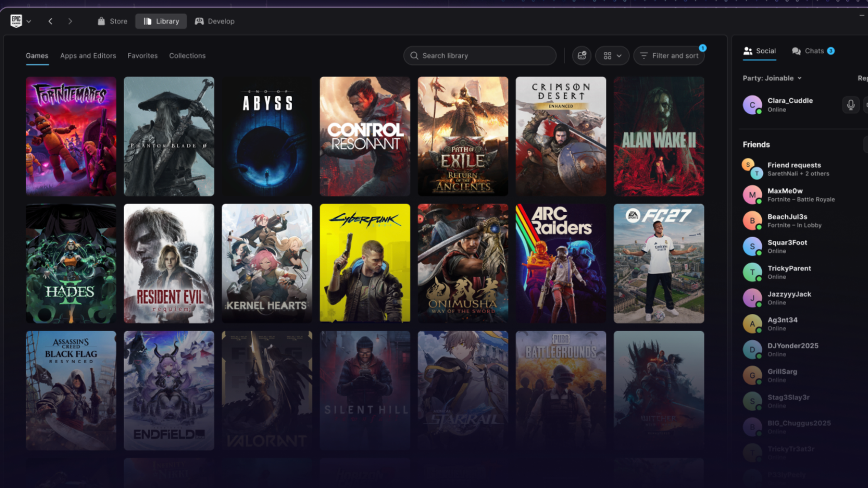Open the Resident Evil Requiem tile
Screen dimensions: 868x488
[169, 263]
